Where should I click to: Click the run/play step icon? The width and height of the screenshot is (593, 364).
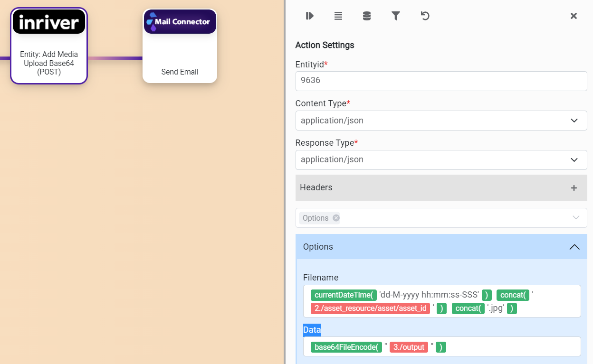click(x=310, y=16)
